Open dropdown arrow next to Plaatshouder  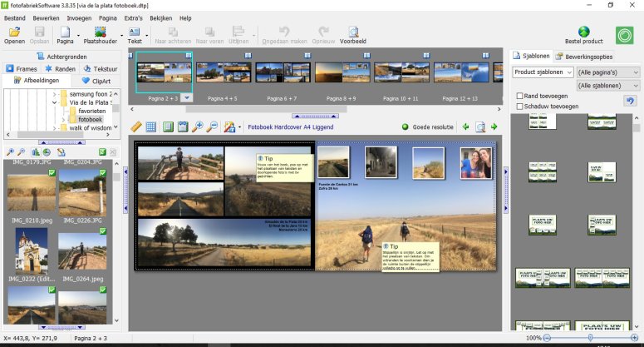pos(121,36)
